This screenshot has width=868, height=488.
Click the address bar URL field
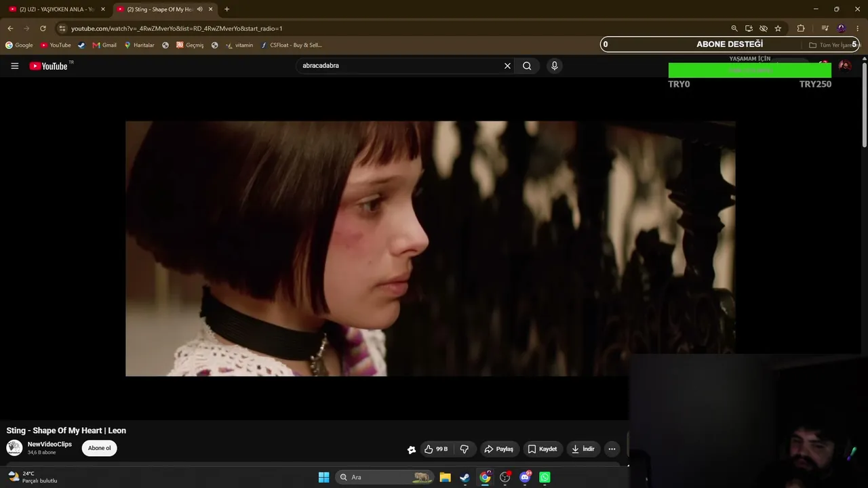(x=393, y=28)
